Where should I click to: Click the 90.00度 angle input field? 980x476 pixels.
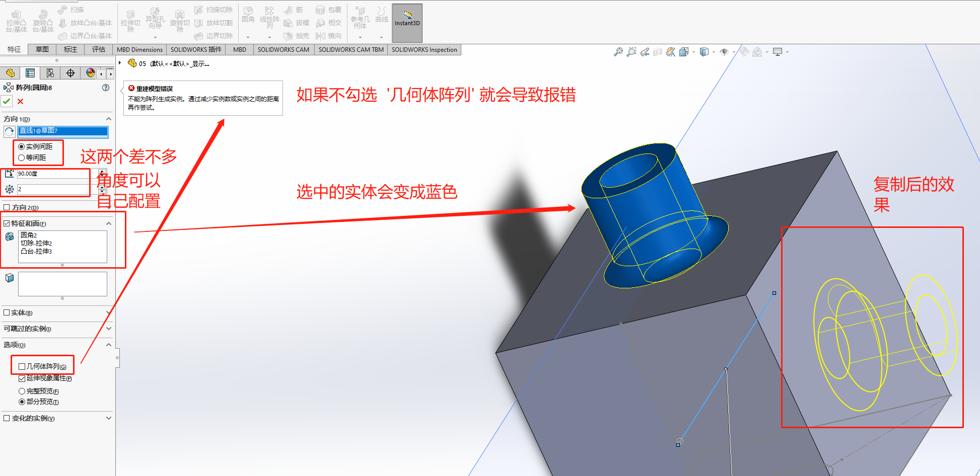coord(57,174)
